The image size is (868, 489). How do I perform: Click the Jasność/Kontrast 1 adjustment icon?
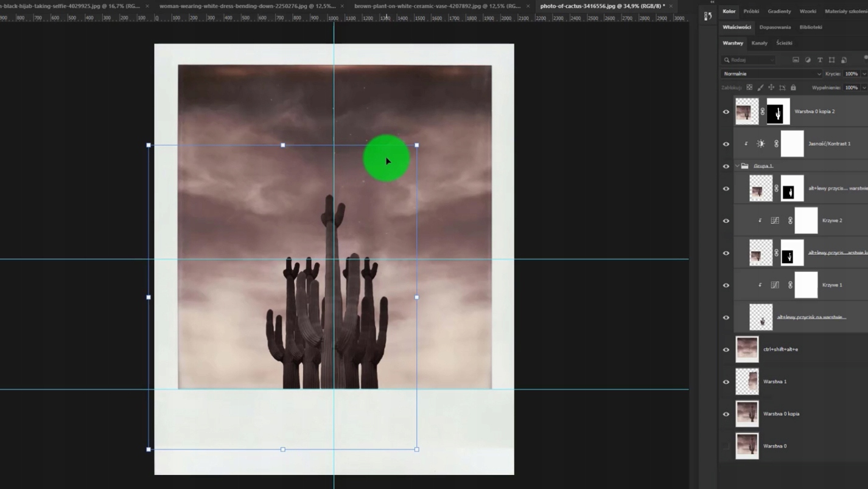[761, 144]
